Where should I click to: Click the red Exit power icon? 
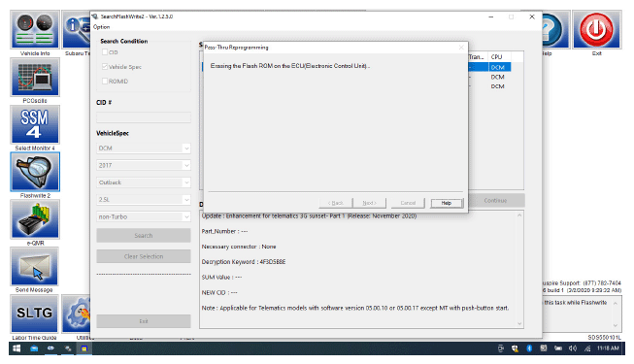[x=596, y=30]
